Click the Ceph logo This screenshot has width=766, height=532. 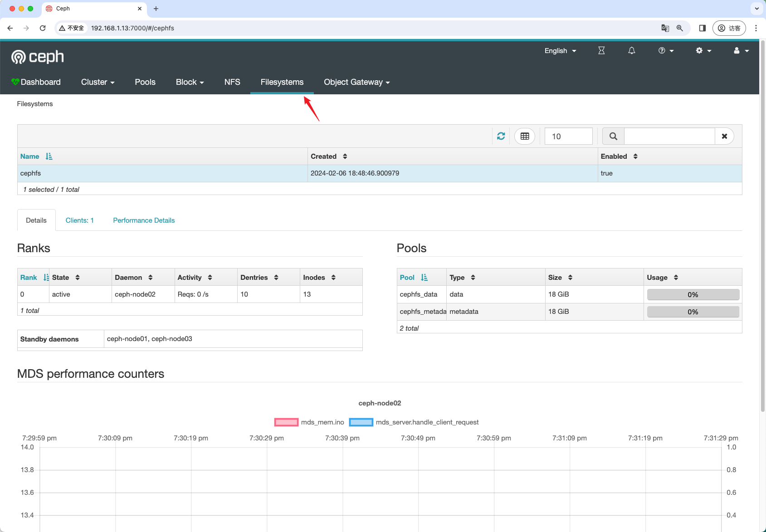point(37,57)
